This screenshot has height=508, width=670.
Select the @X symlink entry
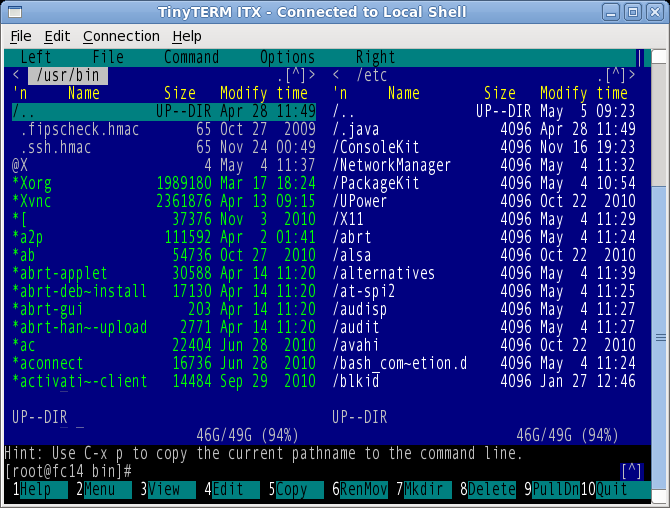[x=164, y=165]
